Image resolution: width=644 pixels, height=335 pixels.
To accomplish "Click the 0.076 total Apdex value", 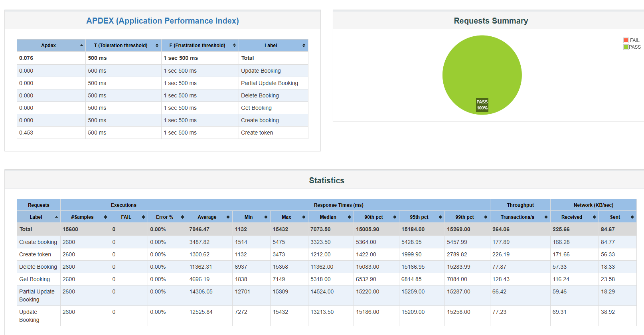I will click(26, 58).
